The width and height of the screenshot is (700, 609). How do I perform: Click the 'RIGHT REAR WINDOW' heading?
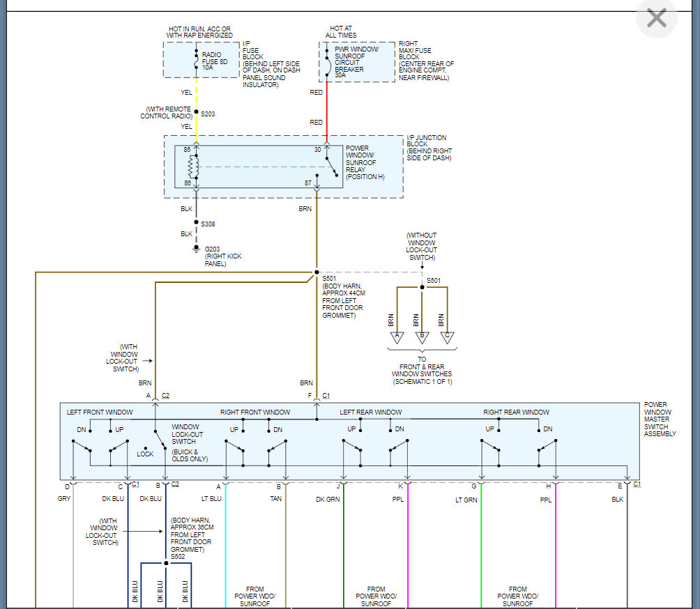pos(516,413)
